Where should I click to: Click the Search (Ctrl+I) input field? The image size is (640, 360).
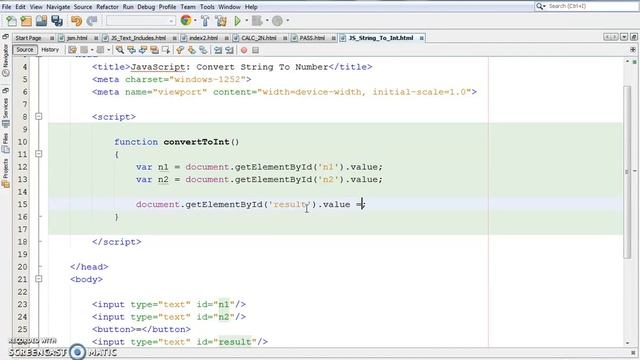pyautogui.click(x=592, y=6)
